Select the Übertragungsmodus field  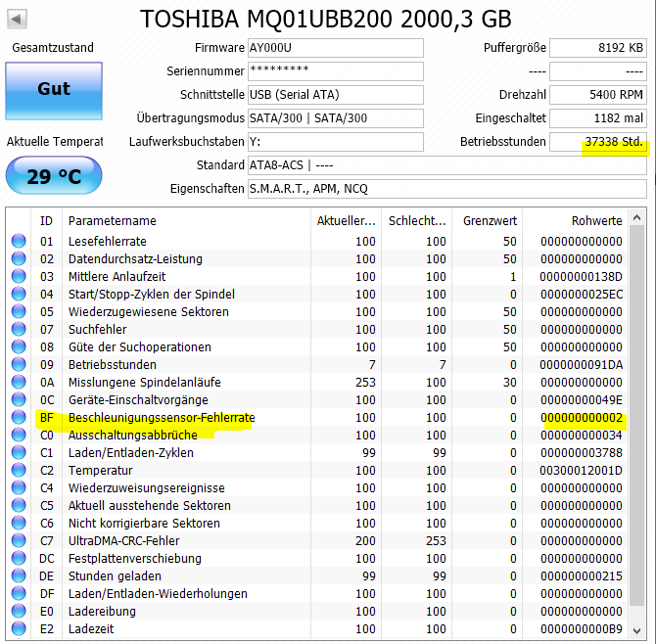pos(336,118)
